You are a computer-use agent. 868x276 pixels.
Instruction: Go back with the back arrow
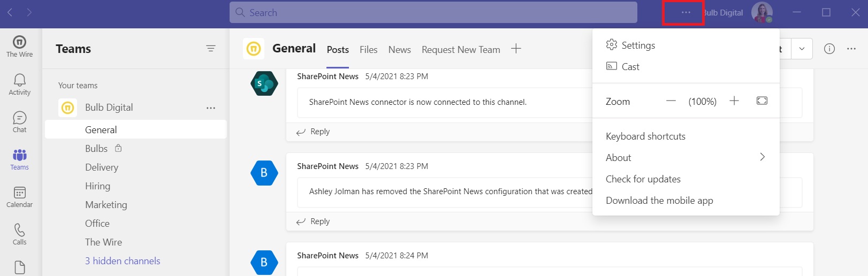(10, 12)
